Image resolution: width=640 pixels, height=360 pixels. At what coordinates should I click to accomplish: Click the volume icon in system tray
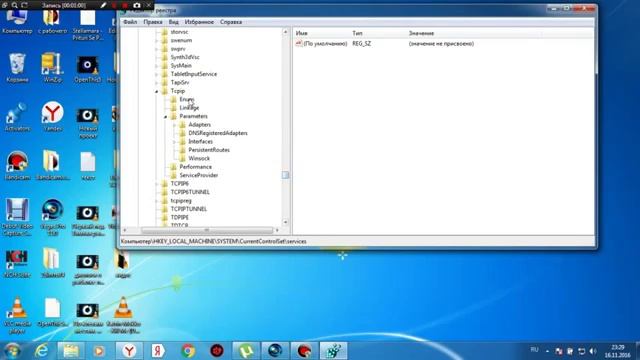pyautogui.click(x=593, y=351)
